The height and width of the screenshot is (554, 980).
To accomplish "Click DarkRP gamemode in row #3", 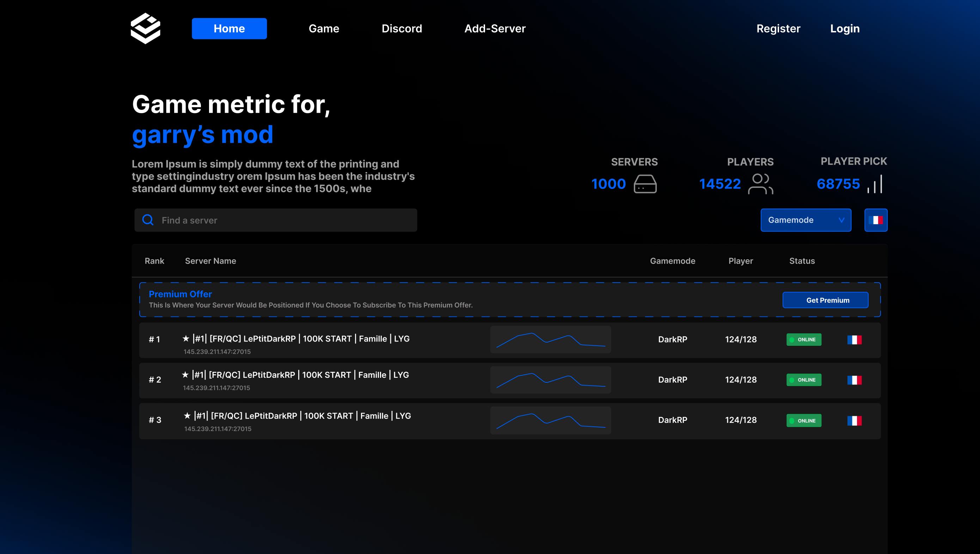I will [x=673, y=420].
